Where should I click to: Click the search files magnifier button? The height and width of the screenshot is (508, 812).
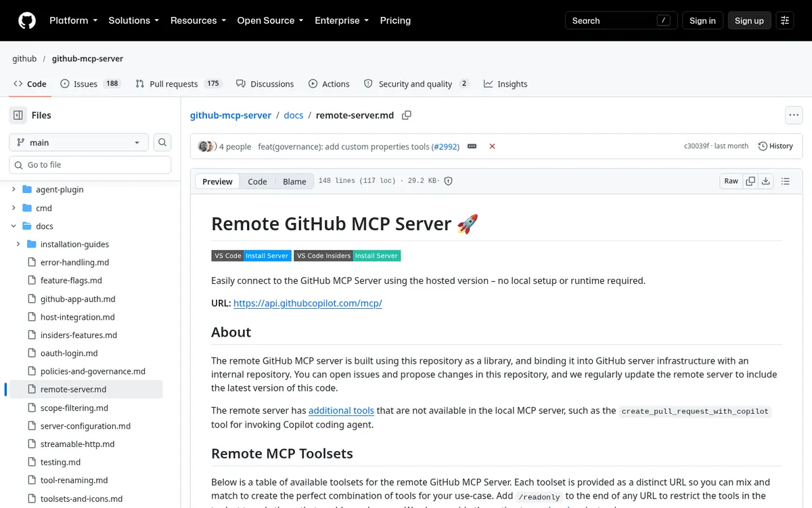[x=162, y=142]
